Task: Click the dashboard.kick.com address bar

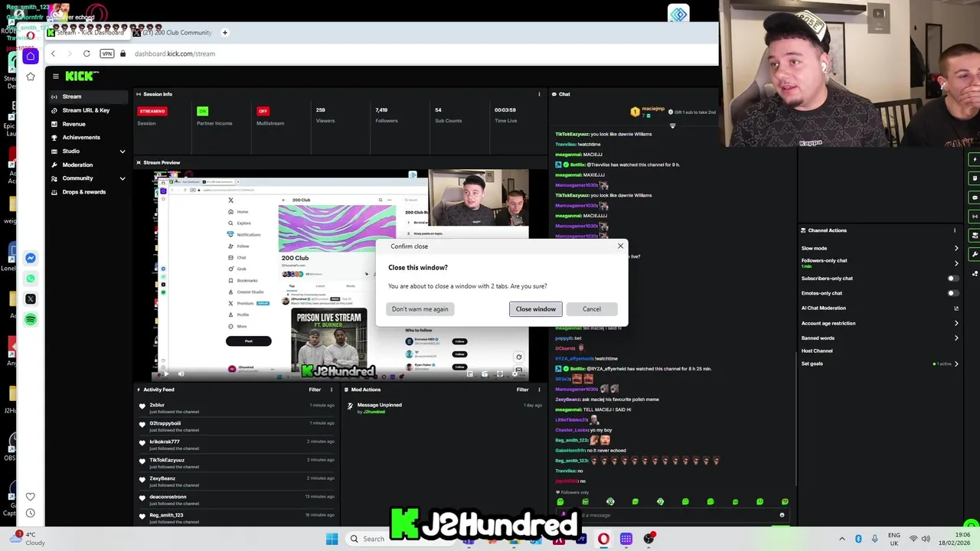Action: 175,54
